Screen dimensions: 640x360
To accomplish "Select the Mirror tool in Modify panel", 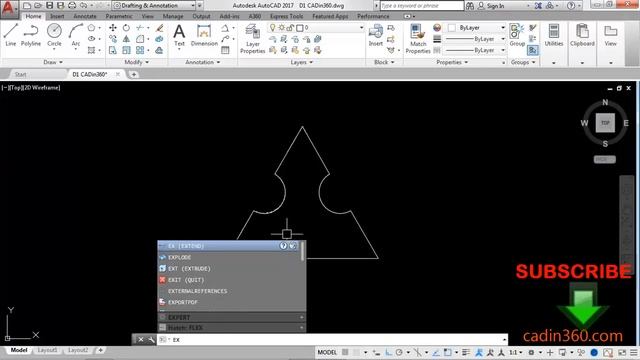I will click(x=126, y=39).
